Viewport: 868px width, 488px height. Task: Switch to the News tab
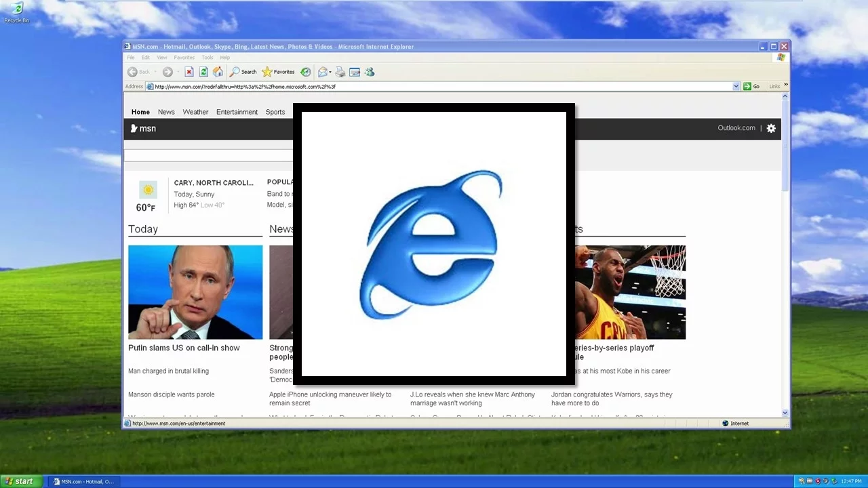point(166,112)
